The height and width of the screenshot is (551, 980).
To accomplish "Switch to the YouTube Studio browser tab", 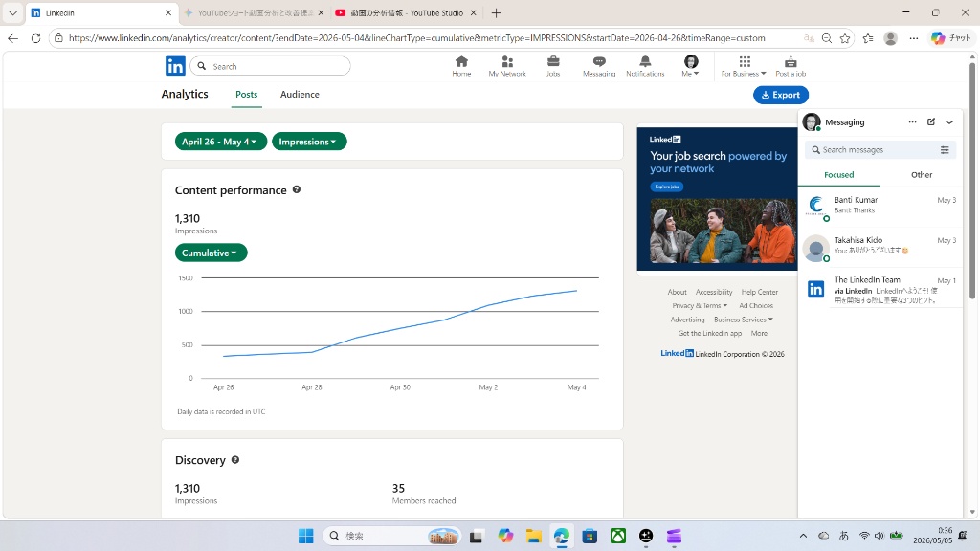I will (x=405, y=13).
